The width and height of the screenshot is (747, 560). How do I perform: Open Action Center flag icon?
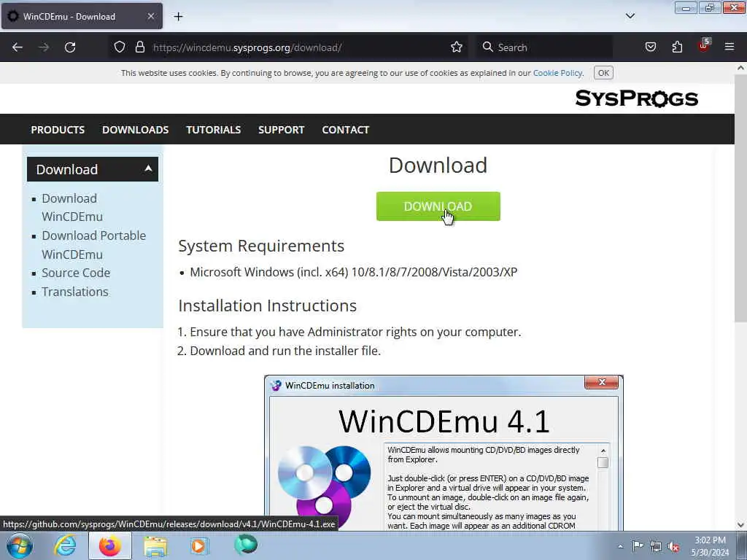click(638, 546)
